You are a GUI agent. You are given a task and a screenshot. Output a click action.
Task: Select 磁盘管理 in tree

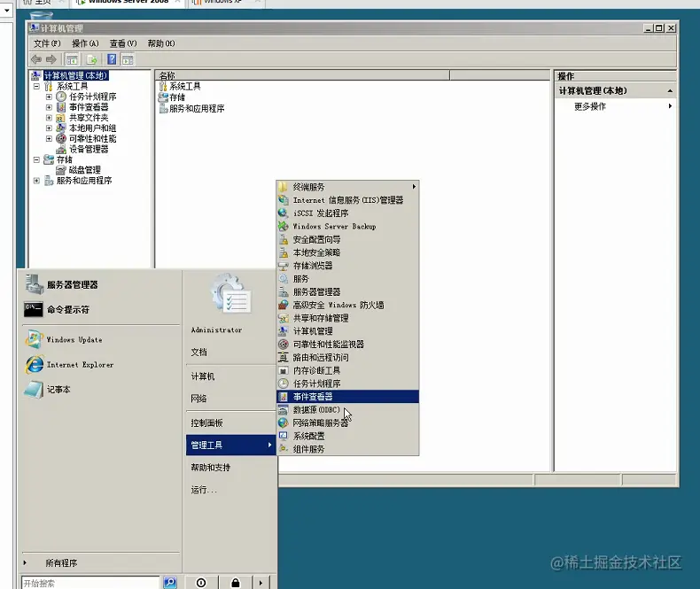click(84, 170)
